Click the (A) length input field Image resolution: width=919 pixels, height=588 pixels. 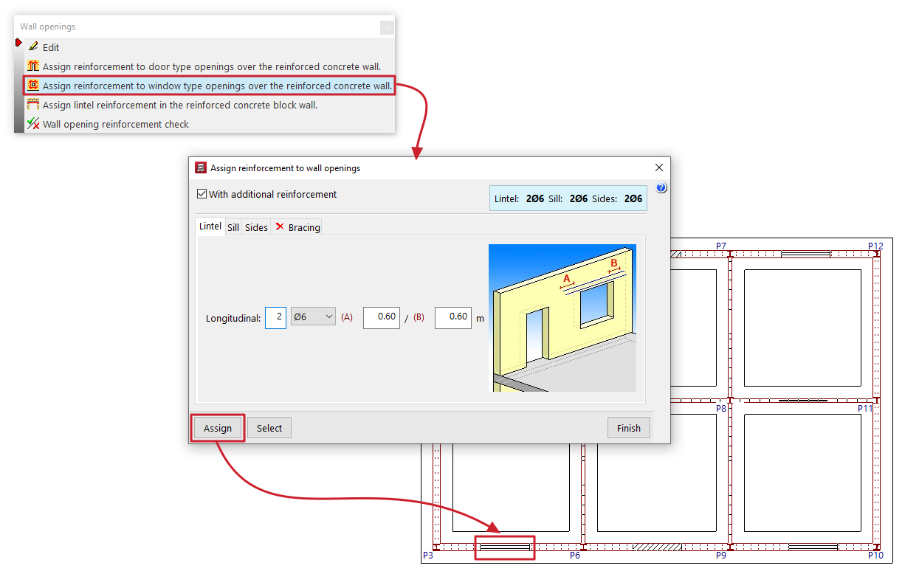point(382,317)
